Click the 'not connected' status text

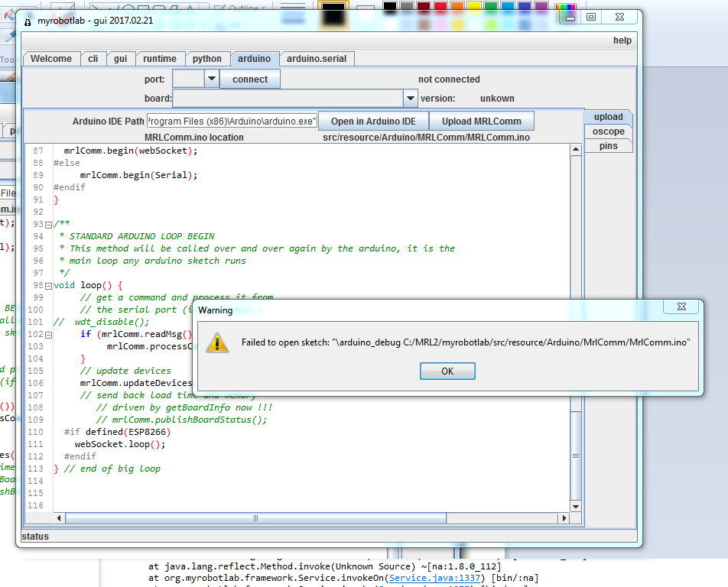tap(449, 79)
